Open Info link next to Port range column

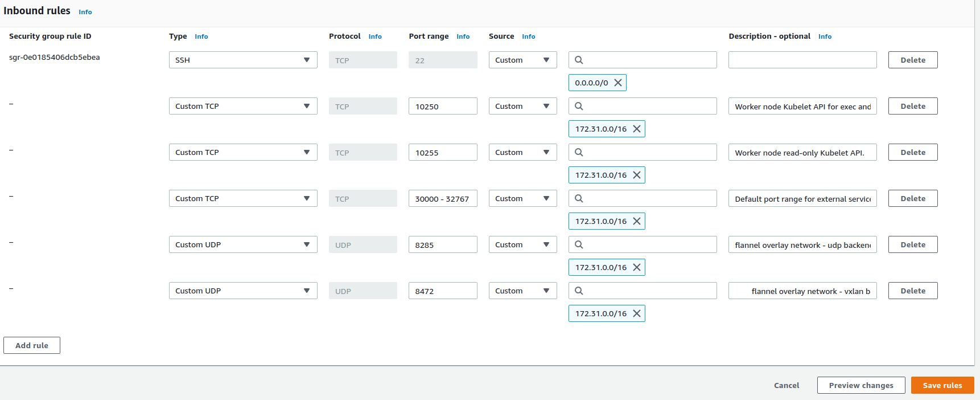463,36
